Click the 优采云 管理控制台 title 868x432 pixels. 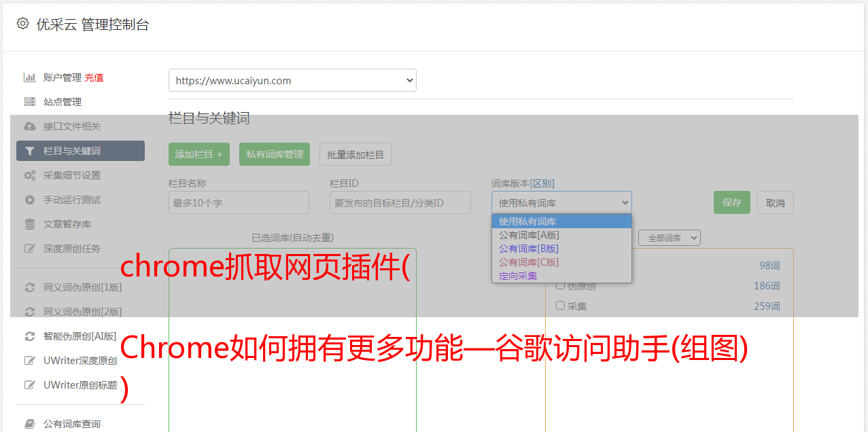pos(92,24)
